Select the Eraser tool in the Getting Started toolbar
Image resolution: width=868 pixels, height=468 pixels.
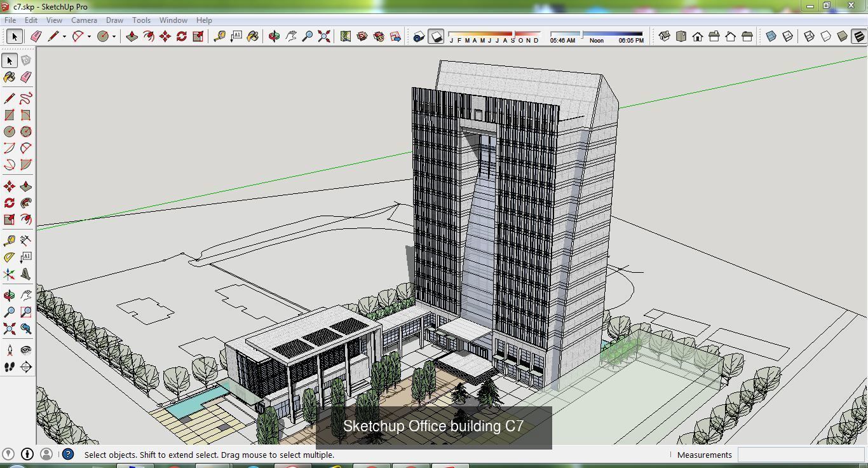click(36, 36)
